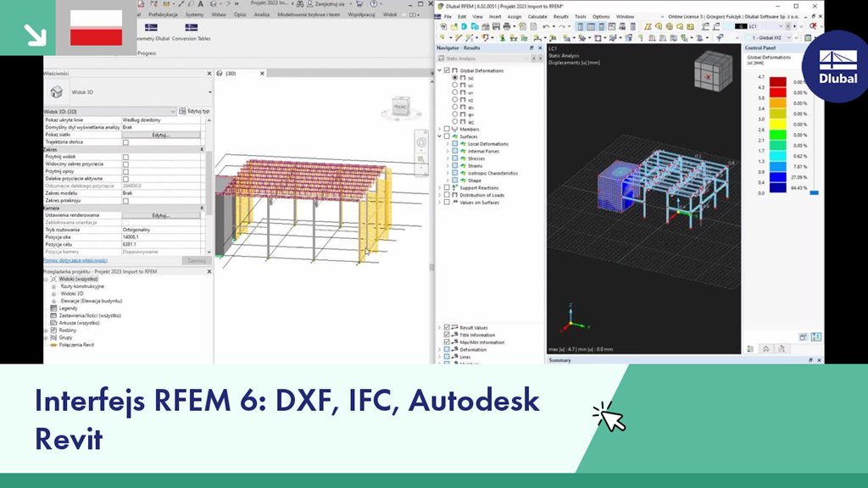Select the uZ deformation radio button
The width and height of the screenshot is (868, 488).
pyautogui.click(x=455, y=100)
